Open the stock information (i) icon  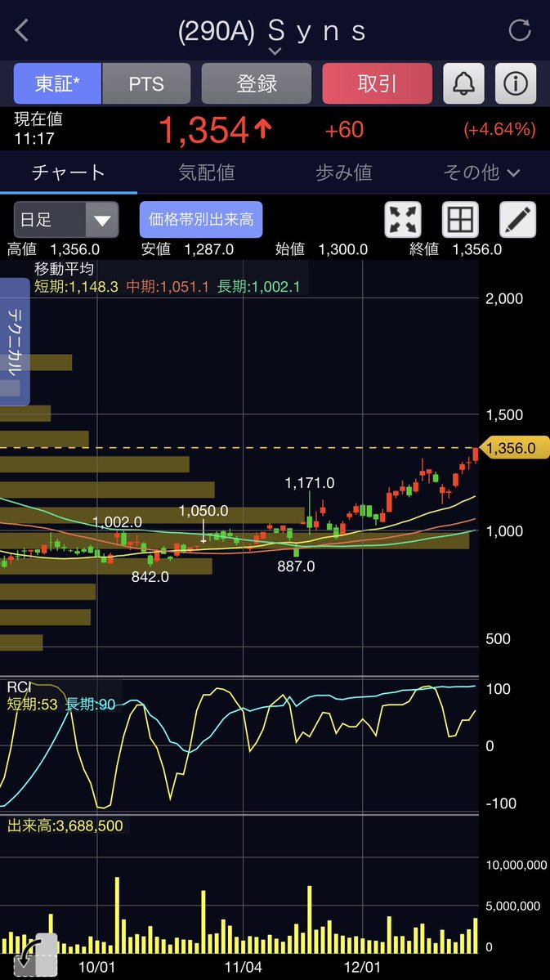[516, 83]
